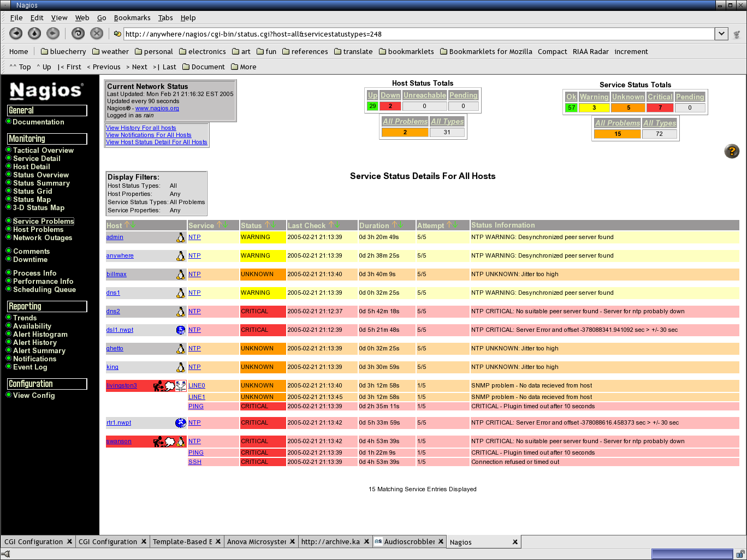This screenshot has width=747, height=560.
Task: Open the More navigation folder
Action: point(244,67)
